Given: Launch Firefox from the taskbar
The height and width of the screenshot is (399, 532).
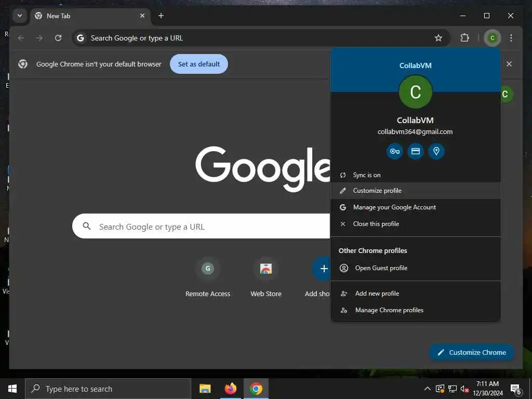Looking at the screenshot, I should pyautogui.click(x=230, y=389).
